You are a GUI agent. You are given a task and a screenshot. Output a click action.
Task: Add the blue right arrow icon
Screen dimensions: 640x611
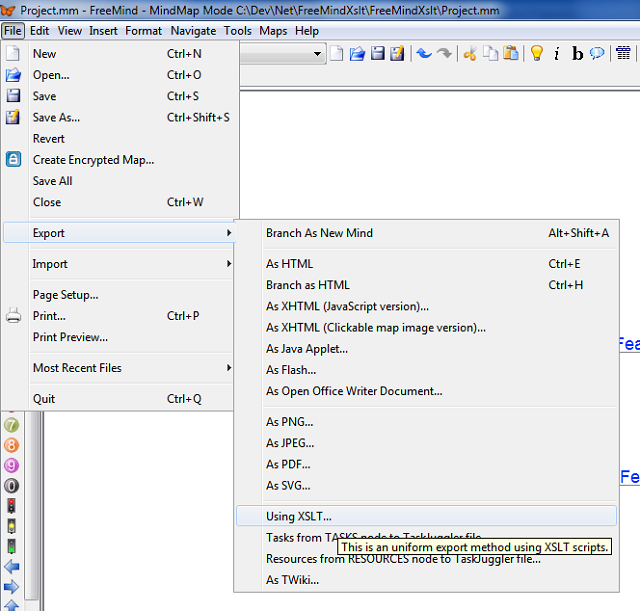11,587
